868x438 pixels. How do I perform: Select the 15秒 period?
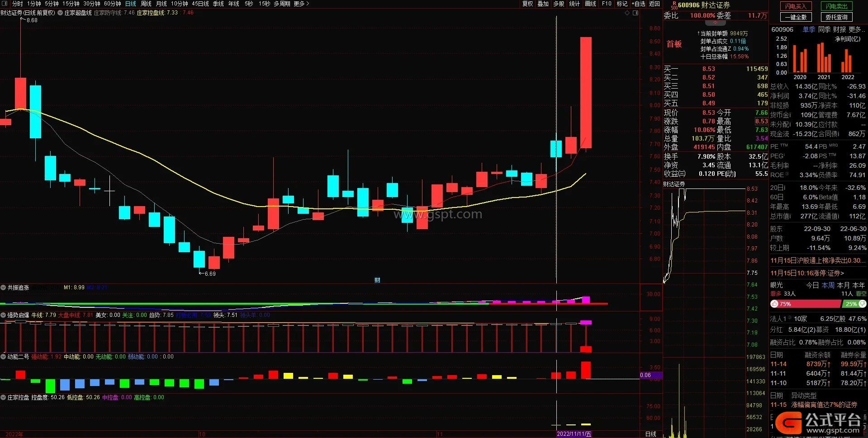click(x=264, y=4)
